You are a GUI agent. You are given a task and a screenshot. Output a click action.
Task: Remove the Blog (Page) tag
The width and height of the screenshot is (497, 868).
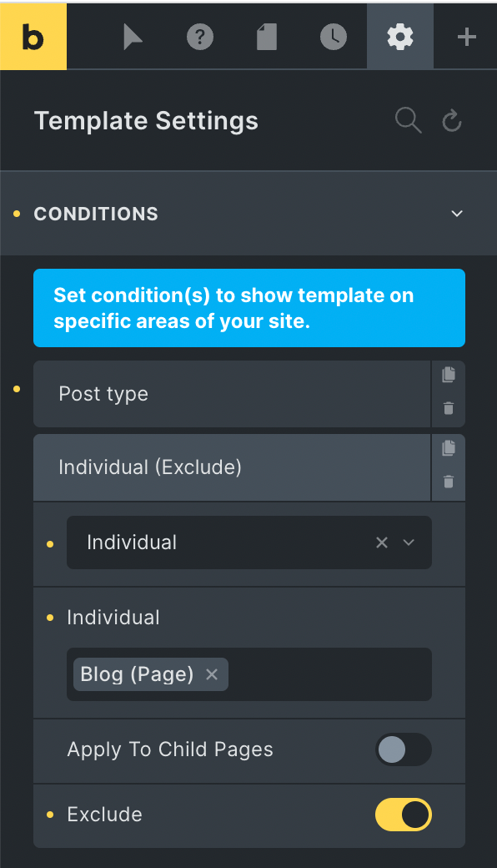(x=211, y=674)
